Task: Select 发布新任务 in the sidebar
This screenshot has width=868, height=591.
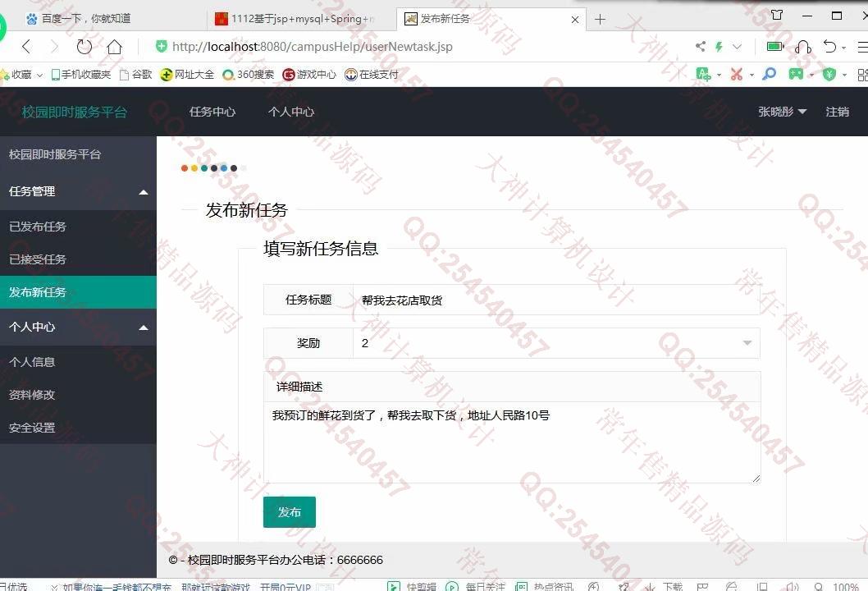Action: click(78, 292)
